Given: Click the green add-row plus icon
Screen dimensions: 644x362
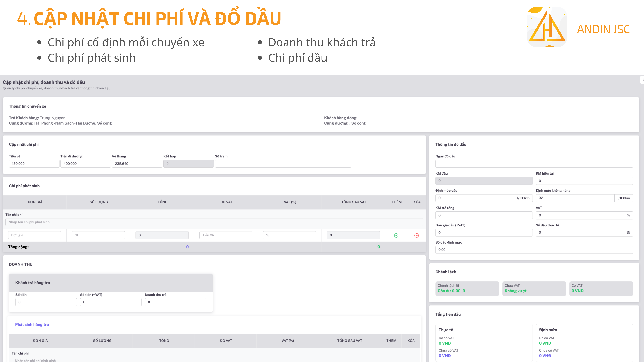Looking at the screenshot, I should (396, 235).
